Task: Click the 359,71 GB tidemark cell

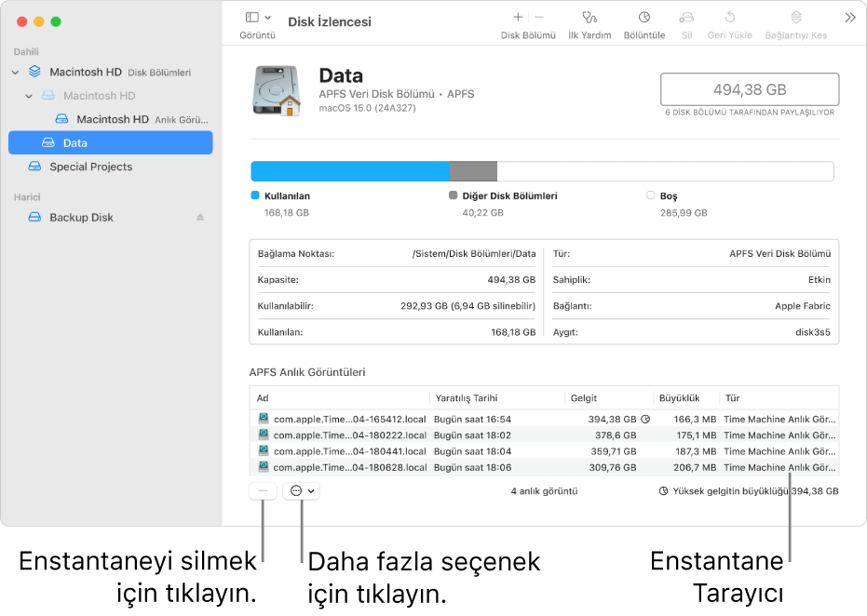Action: coord(613,451)
